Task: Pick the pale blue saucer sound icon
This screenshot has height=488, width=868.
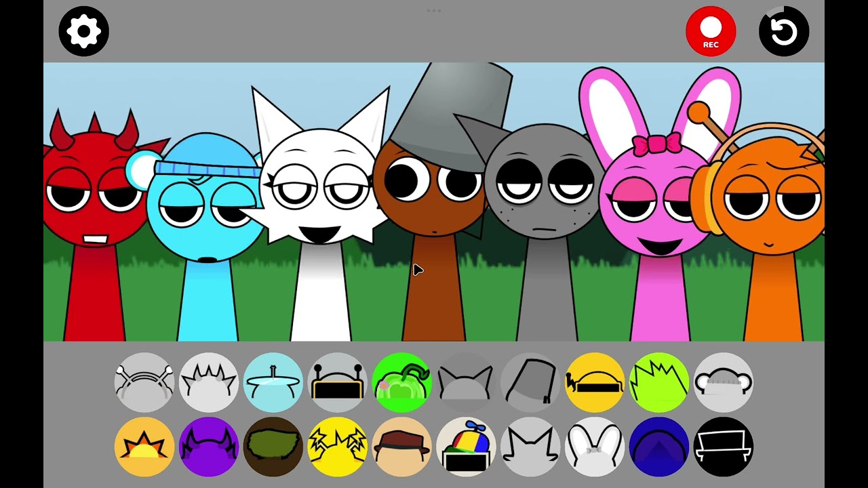Action: click(x=273, y=382)
